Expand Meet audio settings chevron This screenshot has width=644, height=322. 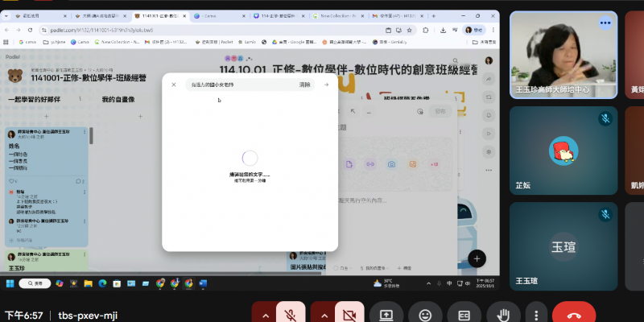click(x=266, y=316)
